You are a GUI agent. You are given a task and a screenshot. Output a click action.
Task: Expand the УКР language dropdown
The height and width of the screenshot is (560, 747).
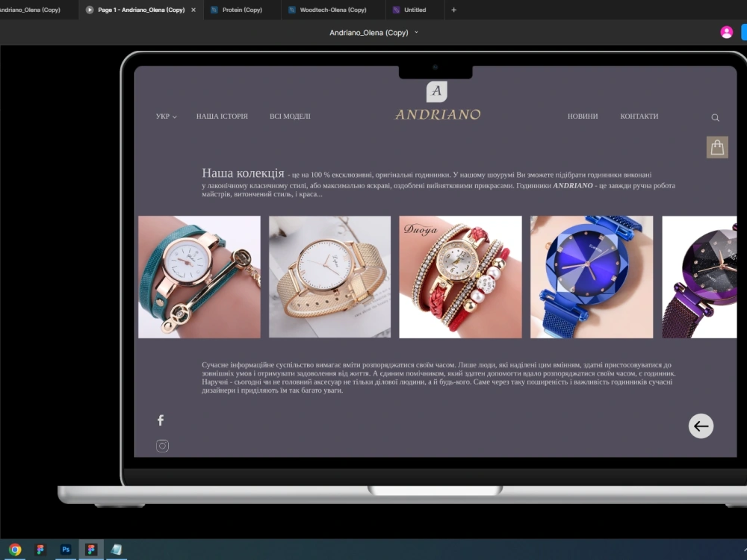[x=167, y=116]
